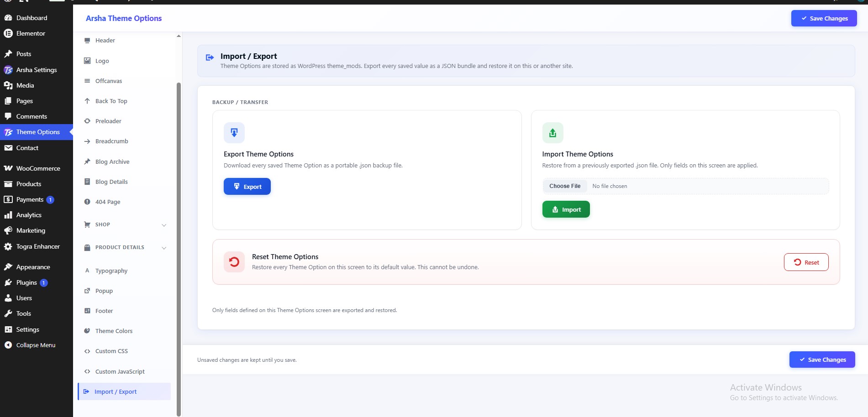Image resolution: width=868 pixels, height=417 pixels.
Task: Click the Back To Top arrow icon
Action: pyautogui.click(x=87, y=101)
